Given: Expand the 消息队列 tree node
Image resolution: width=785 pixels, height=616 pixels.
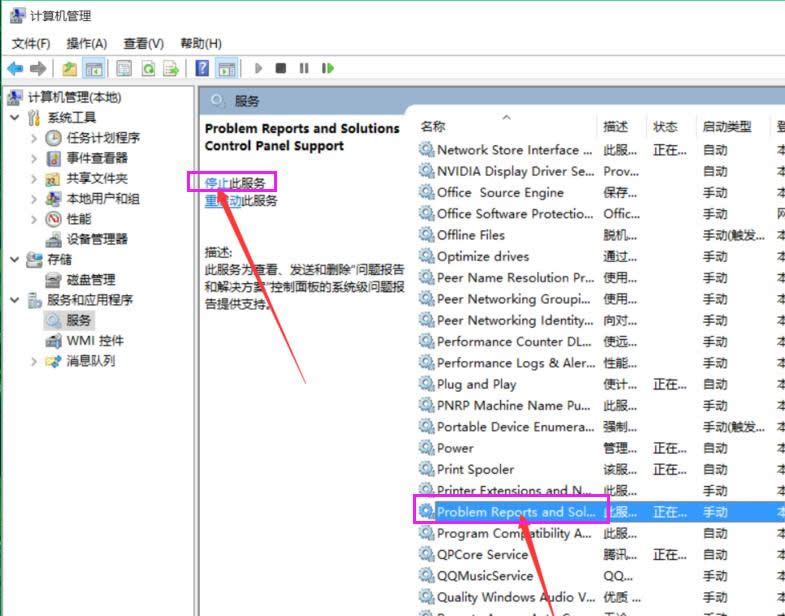Looking at the screenshot, I should (34, 361).
